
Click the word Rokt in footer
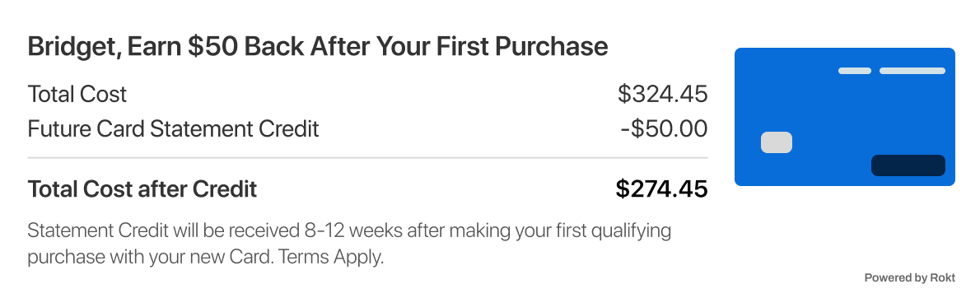942,277
